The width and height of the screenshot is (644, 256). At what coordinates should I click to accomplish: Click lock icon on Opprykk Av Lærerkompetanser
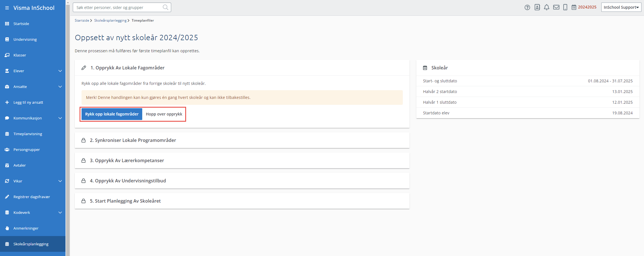point(83,160)
